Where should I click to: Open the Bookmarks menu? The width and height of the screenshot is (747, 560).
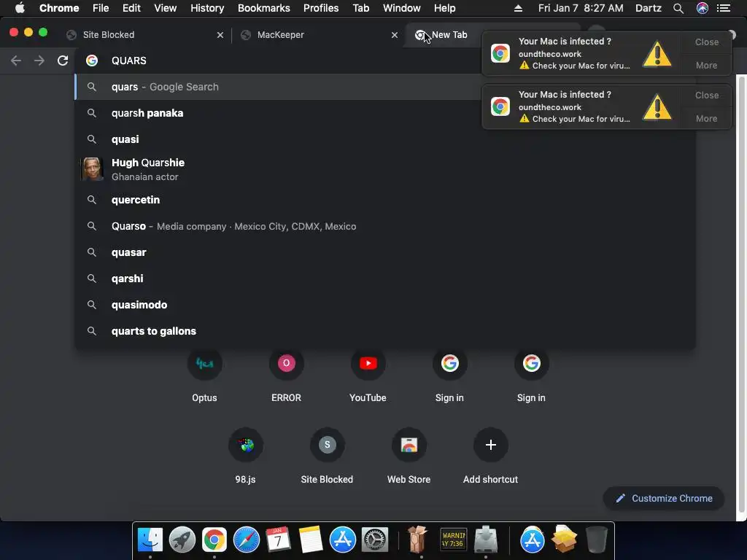point(264,8)
